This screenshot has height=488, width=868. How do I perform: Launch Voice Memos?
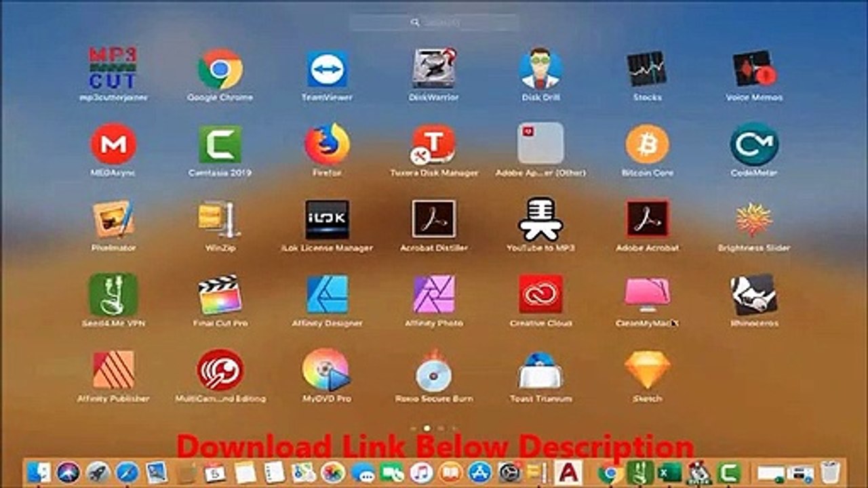click(x=754, y=68)
